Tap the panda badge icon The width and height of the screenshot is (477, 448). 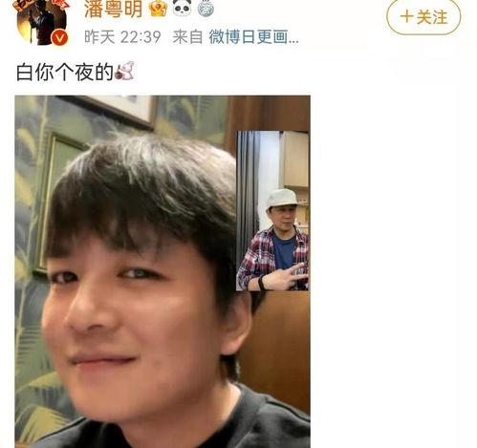pos(182,7)
